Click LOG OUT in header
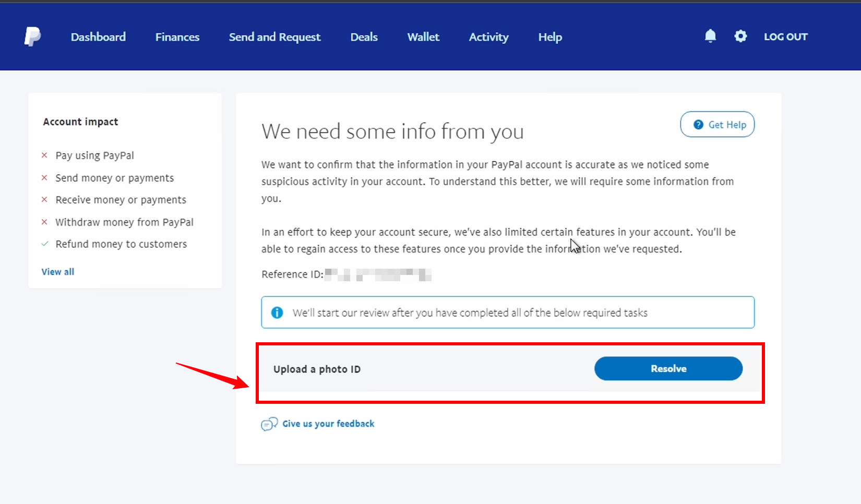This screenshot has width=861, height=504. point(785,37)
